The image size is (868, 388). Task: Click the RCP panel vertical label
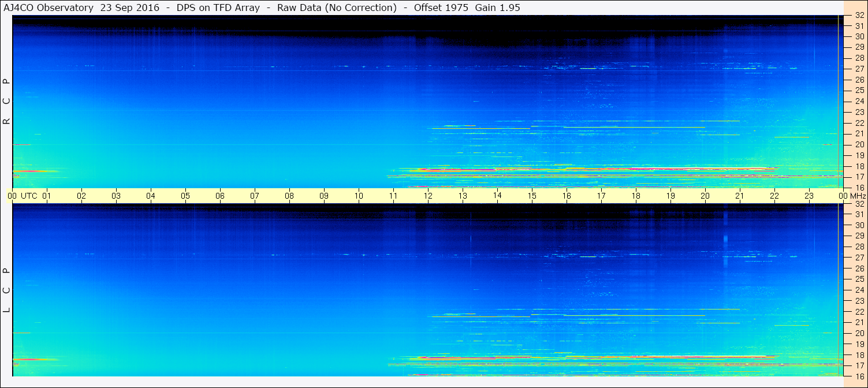point(7,102)
